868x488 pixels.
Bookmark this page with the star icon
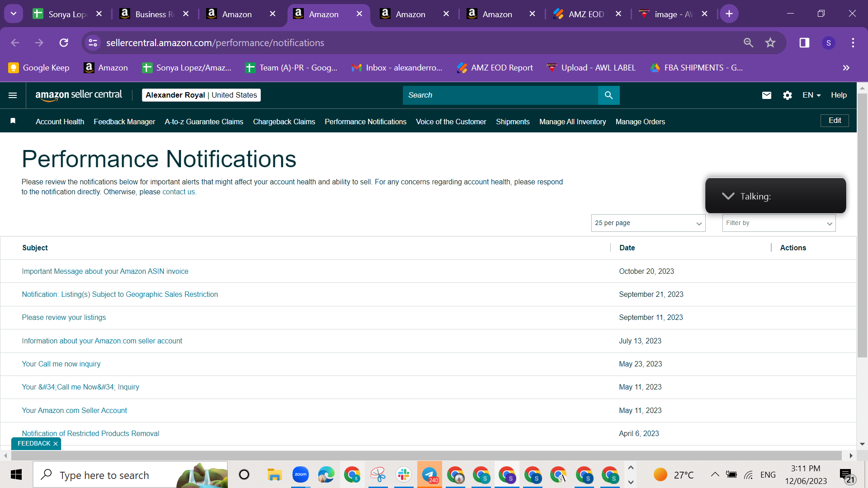click(770, 43)
